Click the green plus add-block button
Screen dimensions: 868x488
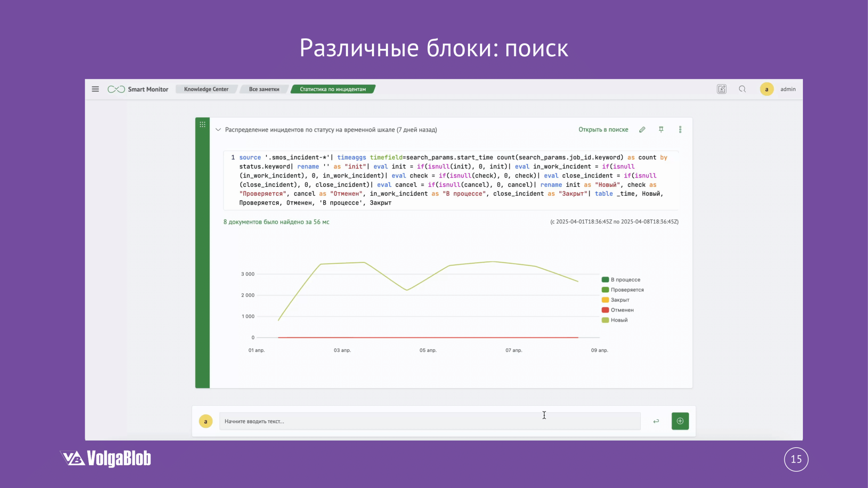[680, 421]
